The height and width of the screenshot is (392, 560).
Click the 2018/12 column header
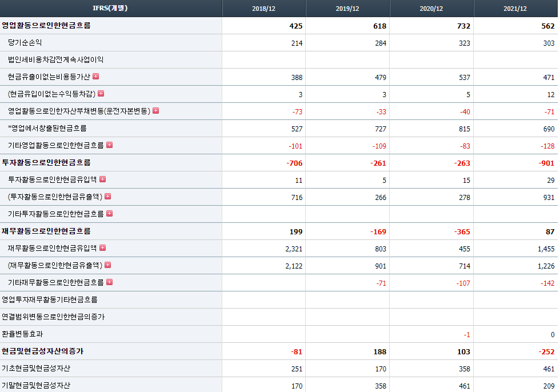[x=263, y=8]
